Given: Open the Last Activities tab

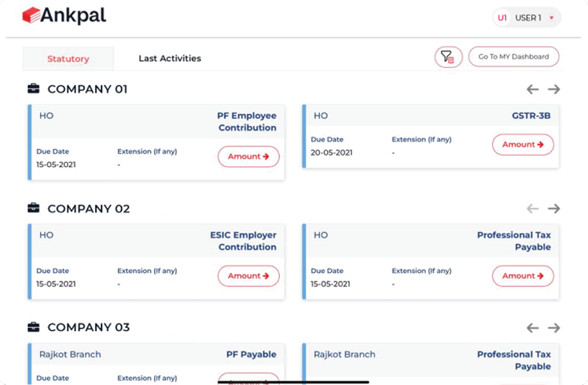Looking at the screenshot, I should coord(170,58).
